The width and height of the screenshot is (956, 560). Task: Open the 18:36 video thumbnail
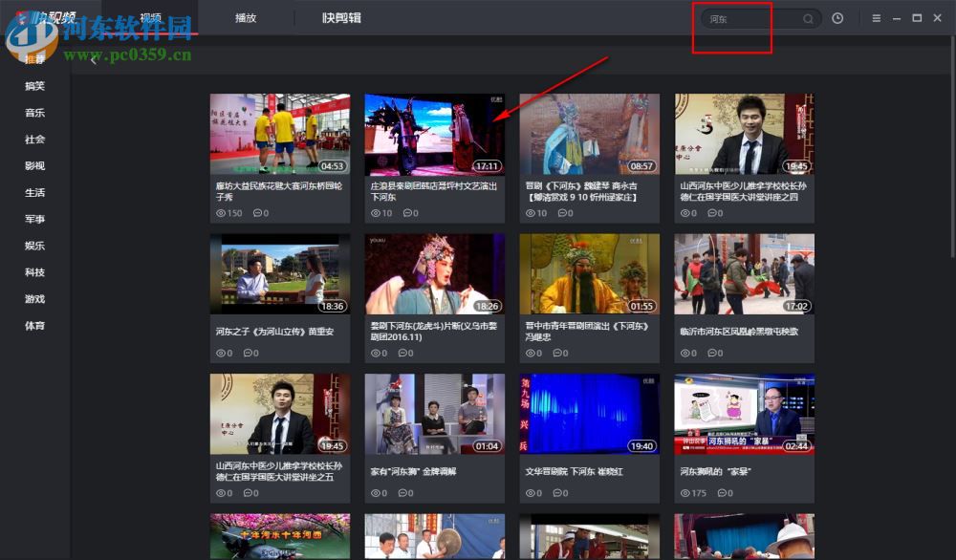click(280, 274)
